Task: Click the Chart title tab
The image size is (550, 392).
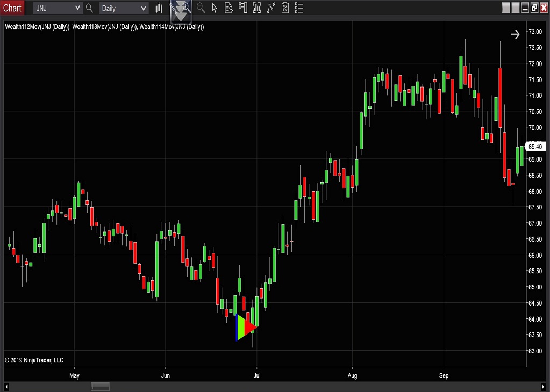Action: (x=12, y=8)
